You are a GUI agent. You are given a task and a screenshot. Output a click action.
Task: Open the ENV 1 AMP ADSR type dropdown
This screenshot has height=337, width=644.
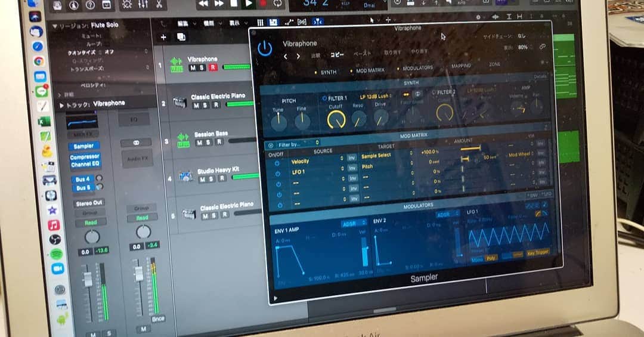click(354, 224)
